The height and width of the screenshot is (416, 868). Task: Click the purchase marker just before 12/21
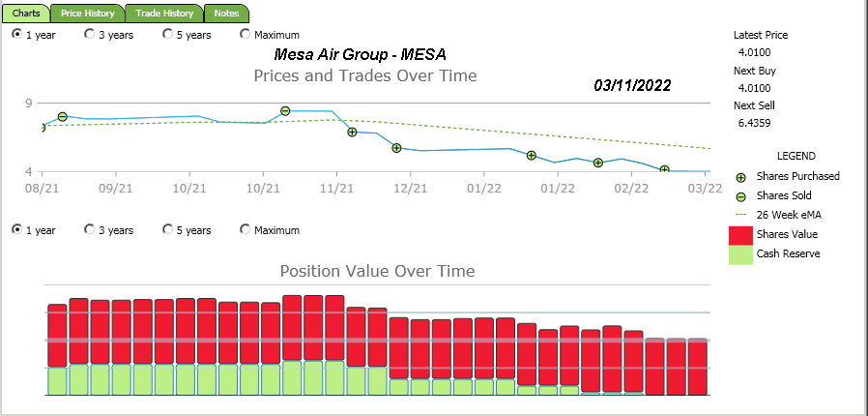[396, 148]
